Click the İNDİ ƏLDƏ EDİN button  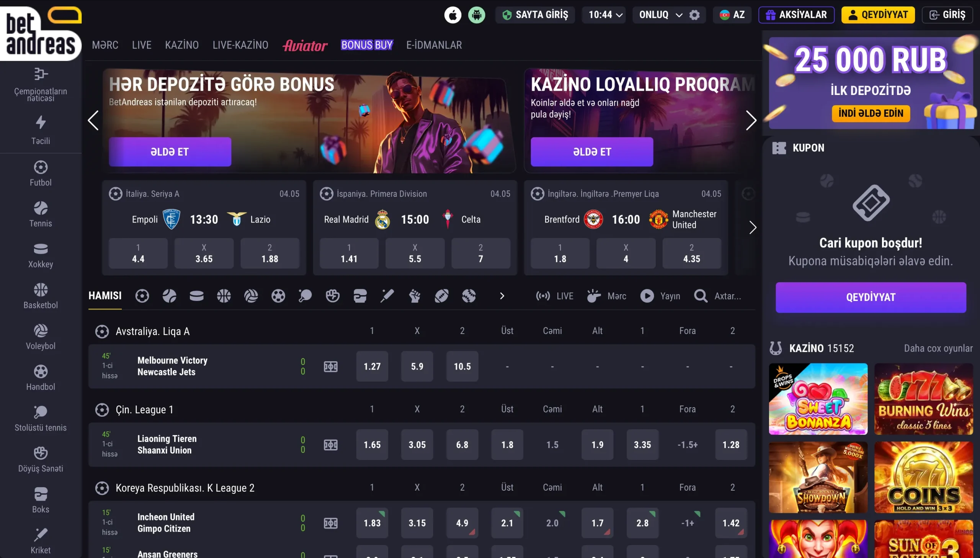coord(871,113)
